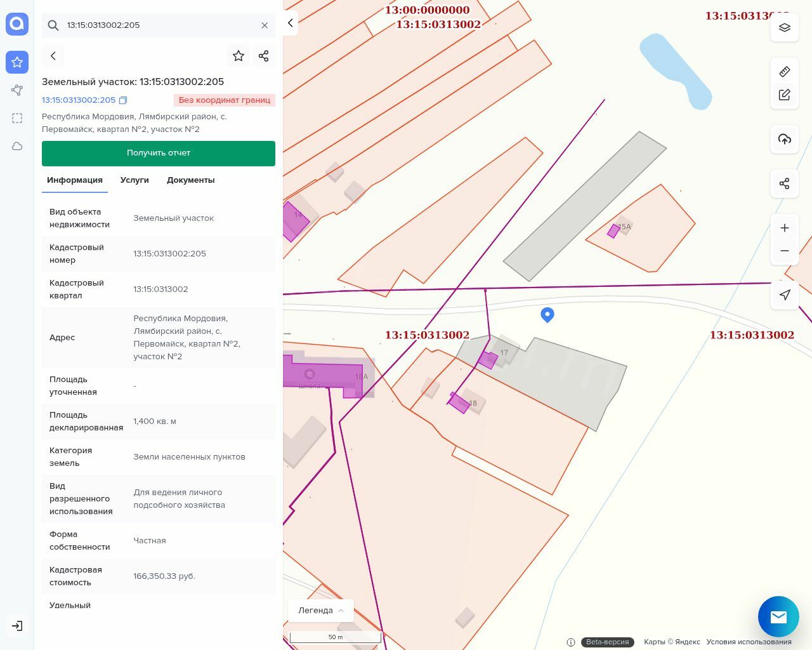This screenshot has height=650, width=812.
Task: Center map on my location
Action: point(784,295)
